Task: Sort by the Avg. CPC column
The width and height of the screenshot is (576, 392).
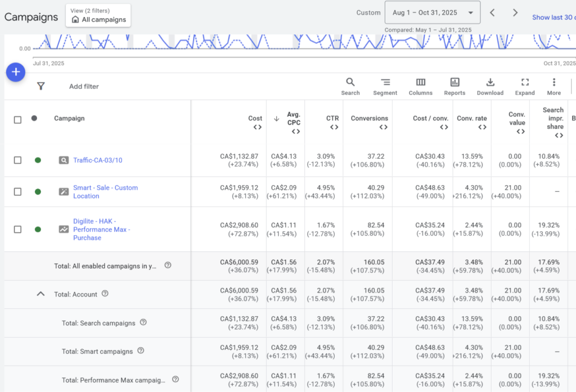Action: (293, 119)
